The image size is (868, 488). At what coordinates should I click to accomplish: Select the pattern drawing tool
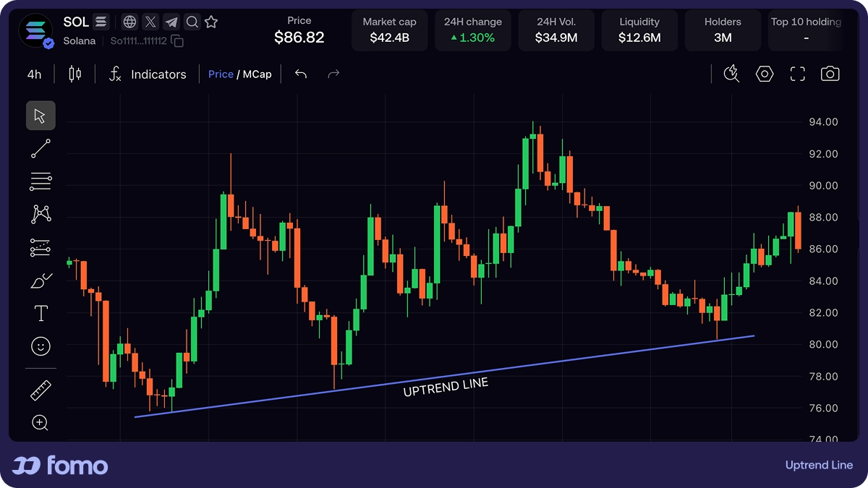click(41, 214)
